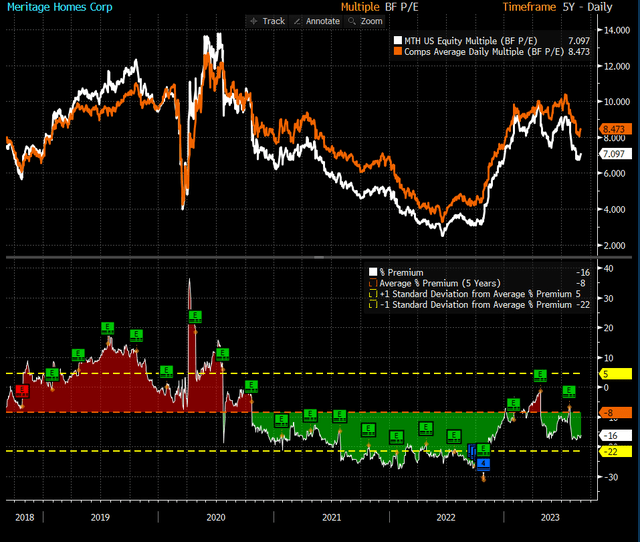
Task: Click the red earnings marker E
Action: pyautogui.click(x=22, y=391)
